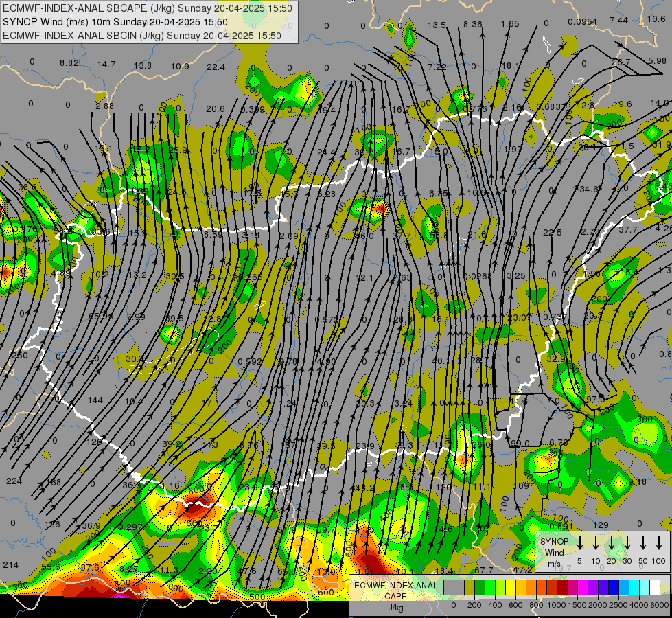The height and width of the screenshot is (618, 672).
Task: Click the SYNOP Wind m/s legend label
Action: tap(554, 552)
